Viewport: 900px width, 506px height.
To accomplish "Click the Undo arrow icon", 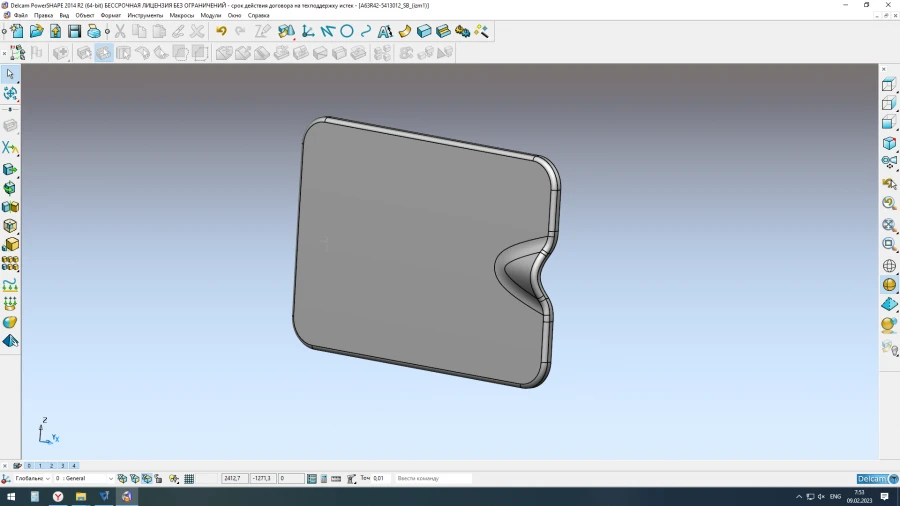I will pos(221,31).
